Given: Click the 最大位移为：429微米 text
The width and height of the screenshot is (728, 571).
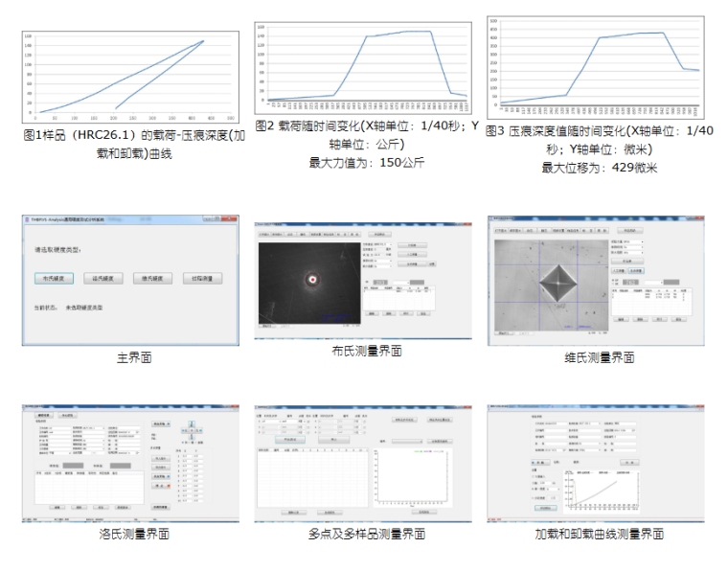Looking at the screenshot, I should [x=601, y=169].
